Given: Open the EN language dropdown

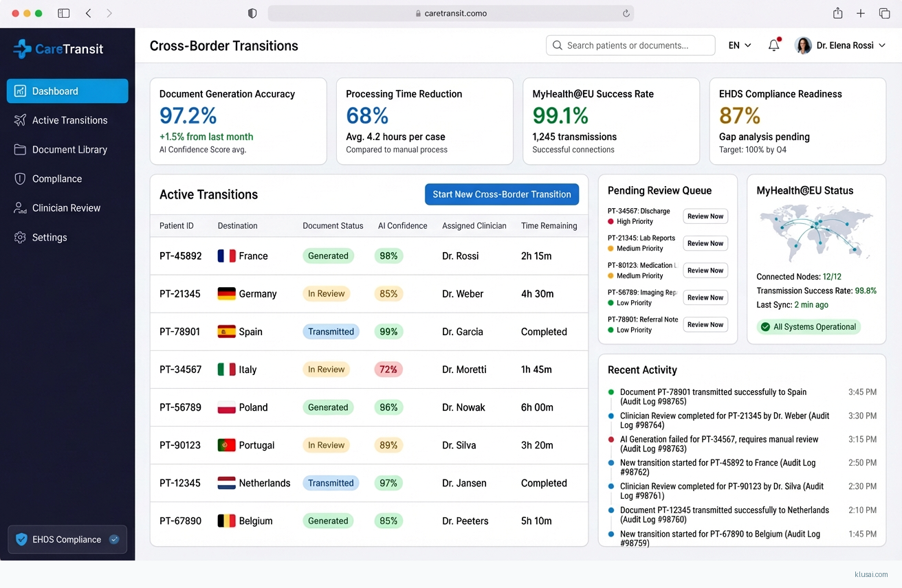Looking at the screenshot, I should (739, 45).
